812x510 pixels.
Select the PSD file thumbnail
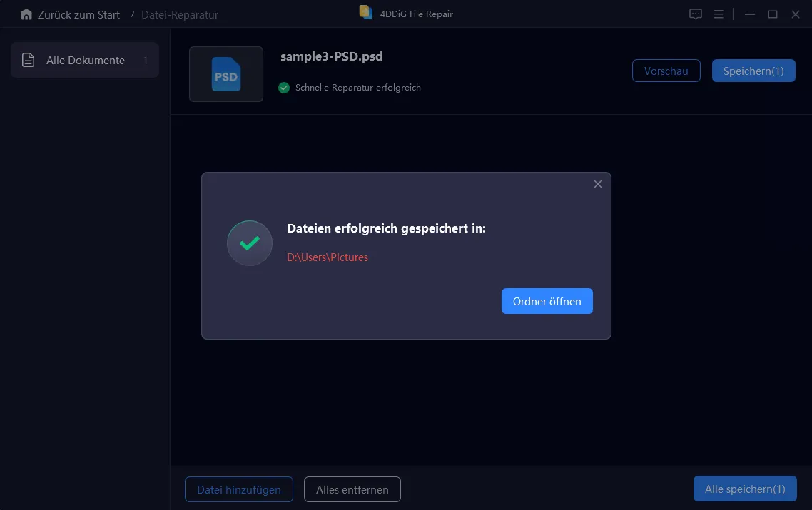225,74
